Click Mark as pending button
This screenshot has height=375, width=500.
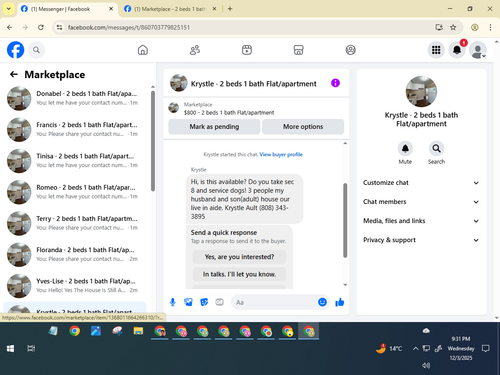(x=214, y=127)
